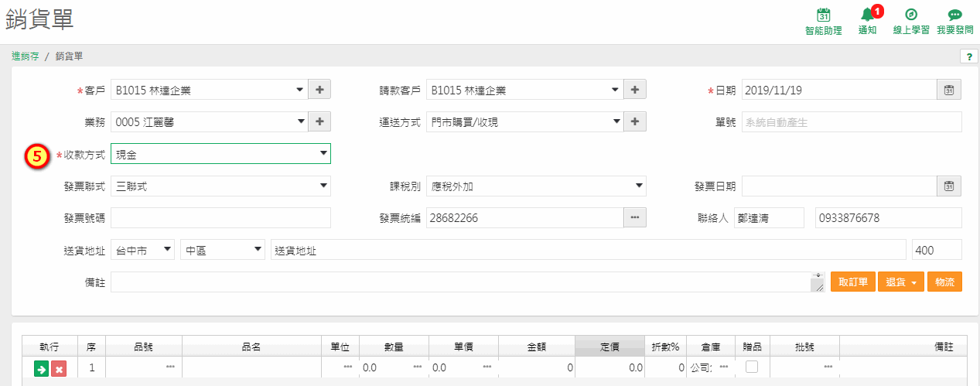Toggle the 贈品 checkbox in row 1
Viewport: 980px width, 386px height.
click(751, 367)
